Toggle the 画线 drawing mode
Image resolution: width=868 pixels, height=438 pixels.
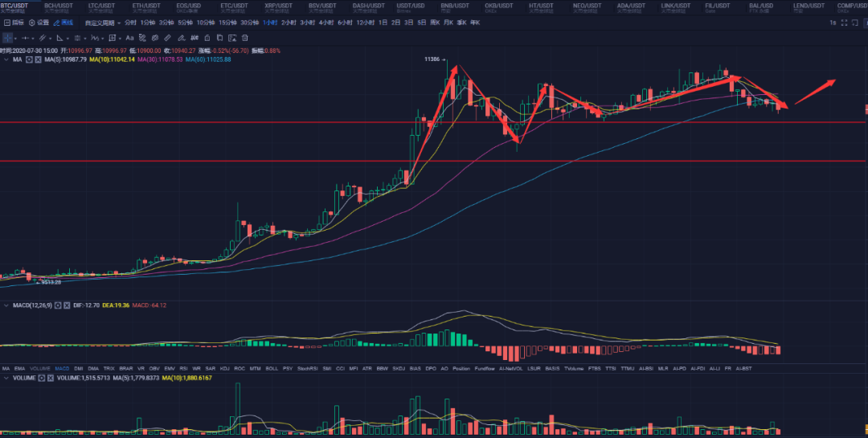point(63,23)
